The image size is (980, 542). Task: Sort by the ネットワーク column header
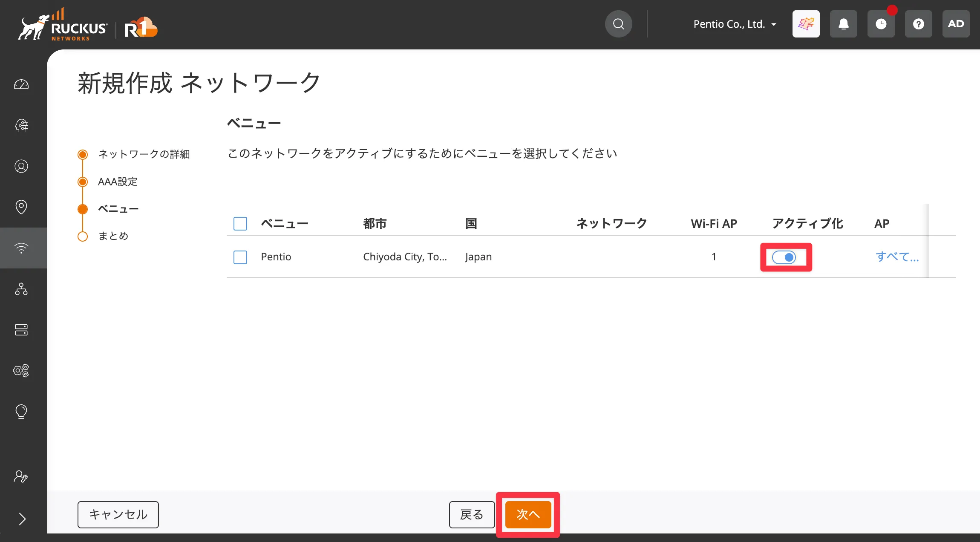point(611,224)
